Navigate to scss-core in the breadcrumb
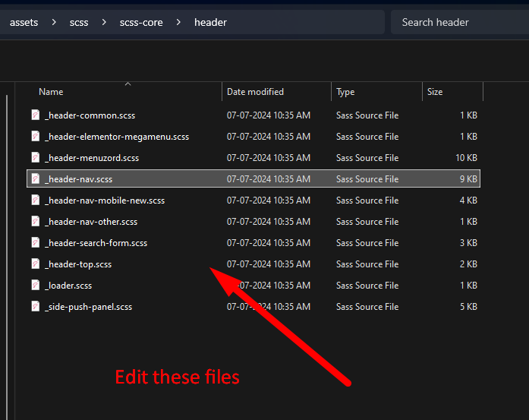 pyautogui.click(x=141, y=22)
